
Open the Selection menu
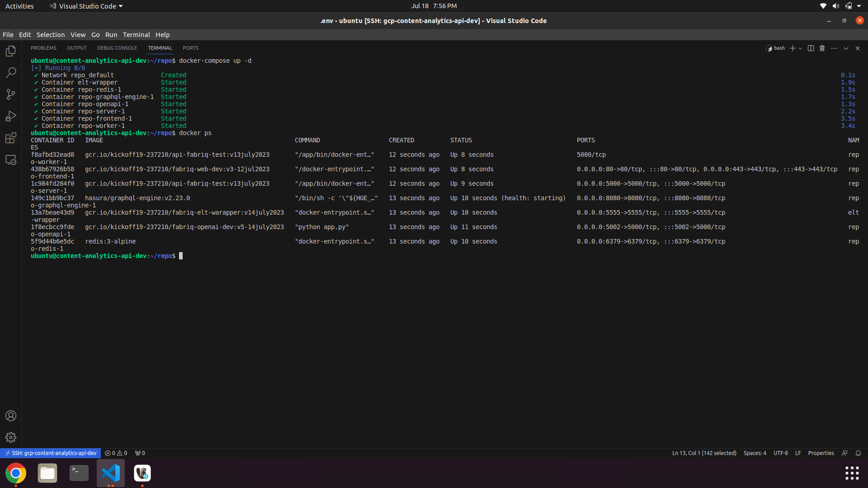[x=51, y=35]
